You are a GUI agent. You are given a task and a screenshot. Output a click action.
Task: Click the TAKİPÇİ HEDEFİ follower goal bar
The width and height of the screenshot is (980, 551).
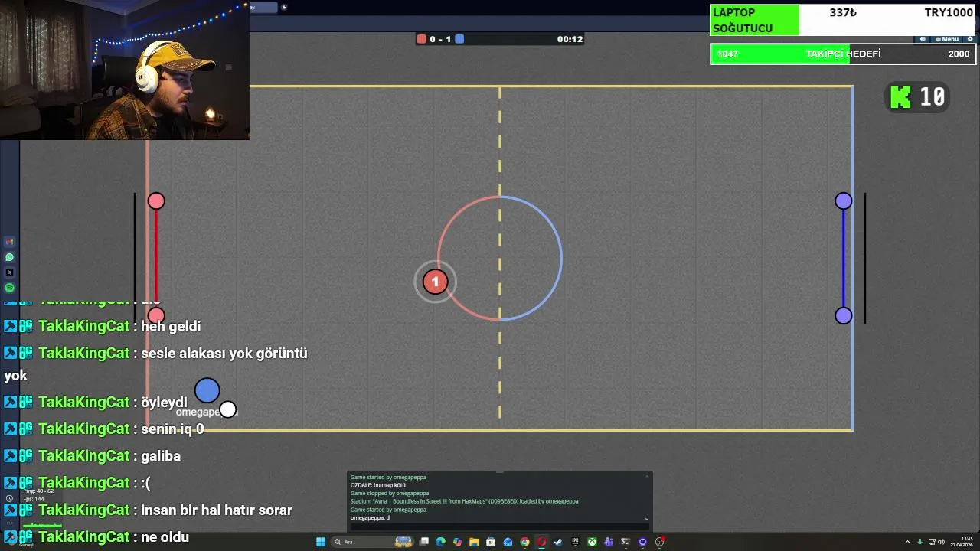[843, 54]
